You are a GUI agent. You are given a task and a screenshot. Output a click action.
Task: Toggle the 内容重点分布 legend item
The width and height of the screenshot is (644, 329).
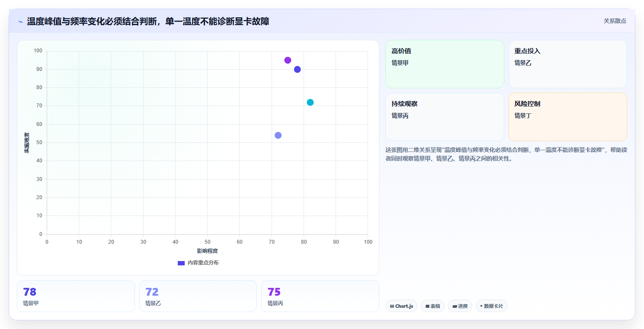tap(198, 263)
